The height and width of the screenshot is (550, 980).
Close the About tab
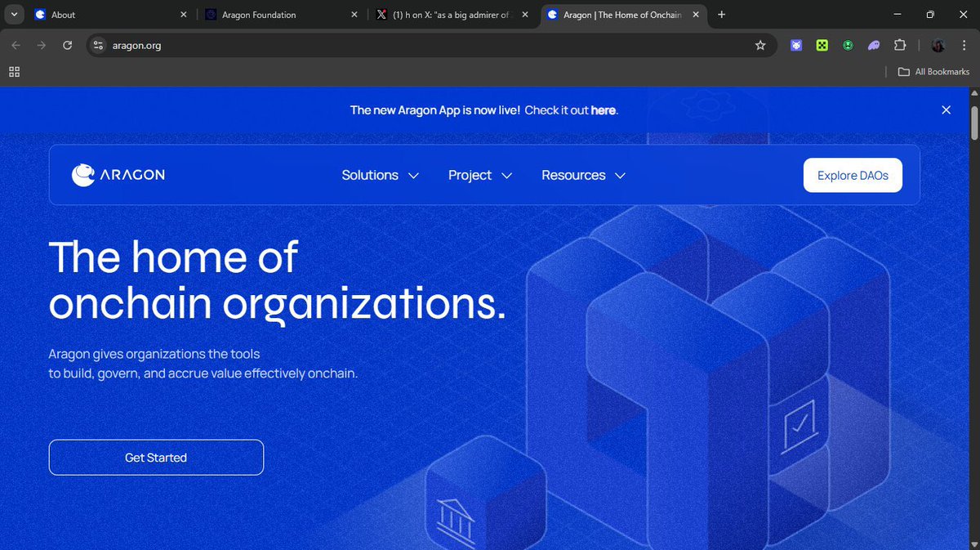(184, 15)
